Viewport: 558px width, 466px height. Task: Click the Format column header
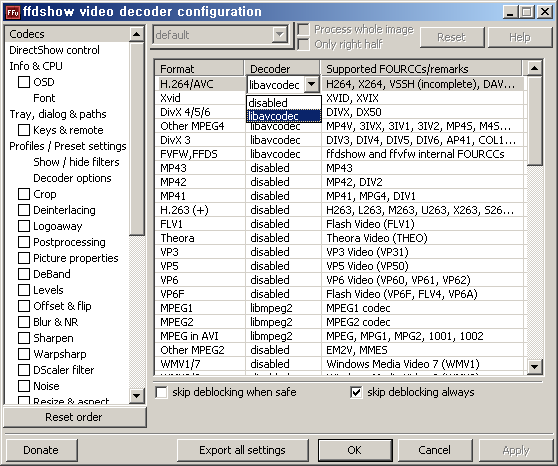pos(200,68)
